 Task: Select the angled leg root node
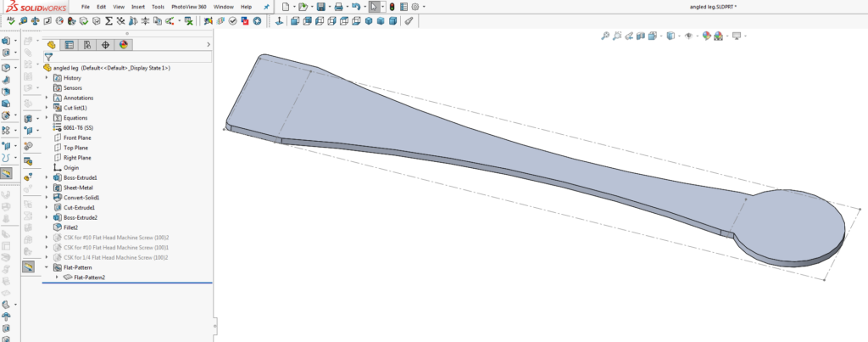coord(107,68)
